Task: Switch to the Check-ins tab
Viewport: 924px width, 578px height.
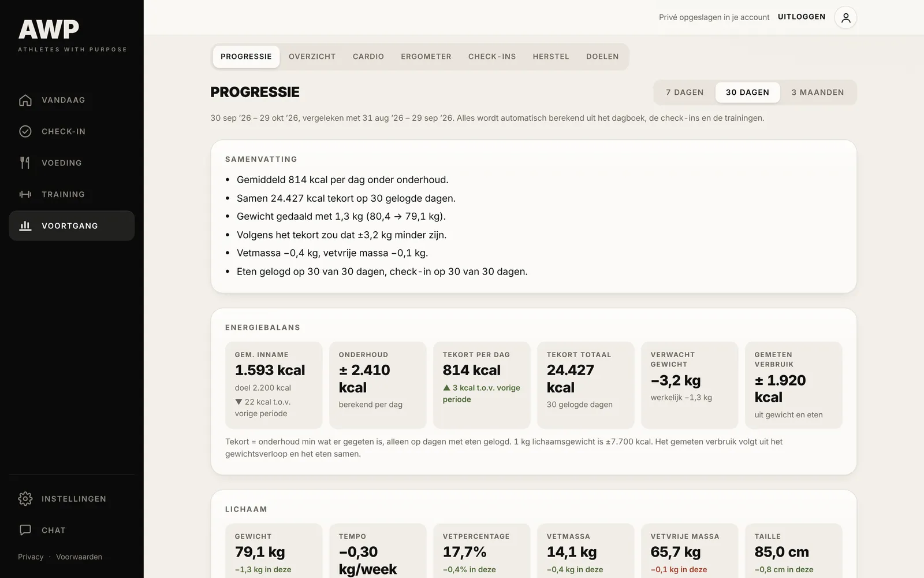Action: click(492, 57)
